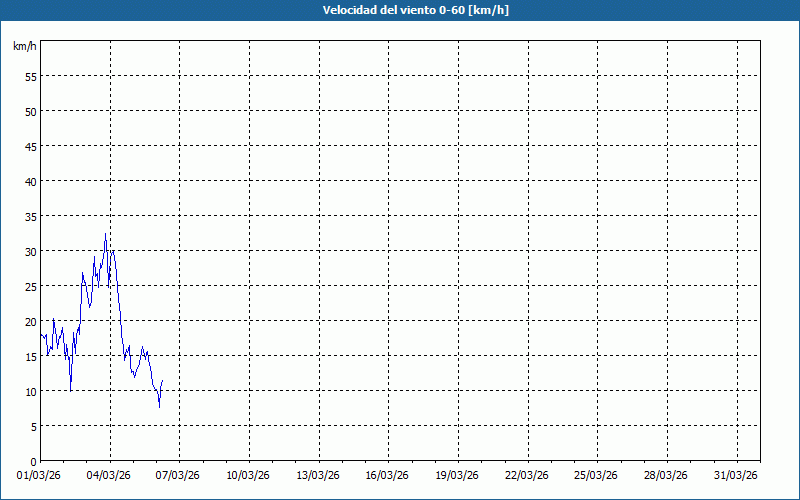Pick the 19/03/26 date label
800x500 pixels.
pos(458,474)
